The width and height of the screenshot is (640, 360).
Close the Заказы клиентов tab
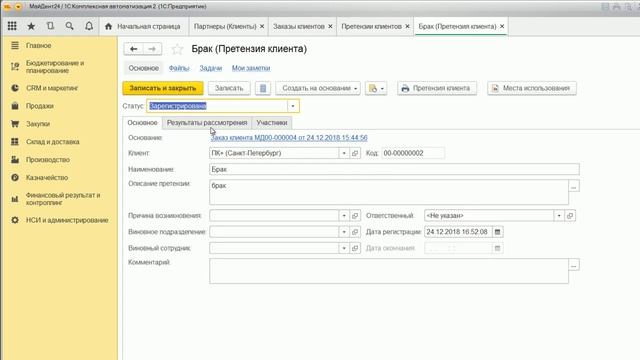[x=330, y=26]
